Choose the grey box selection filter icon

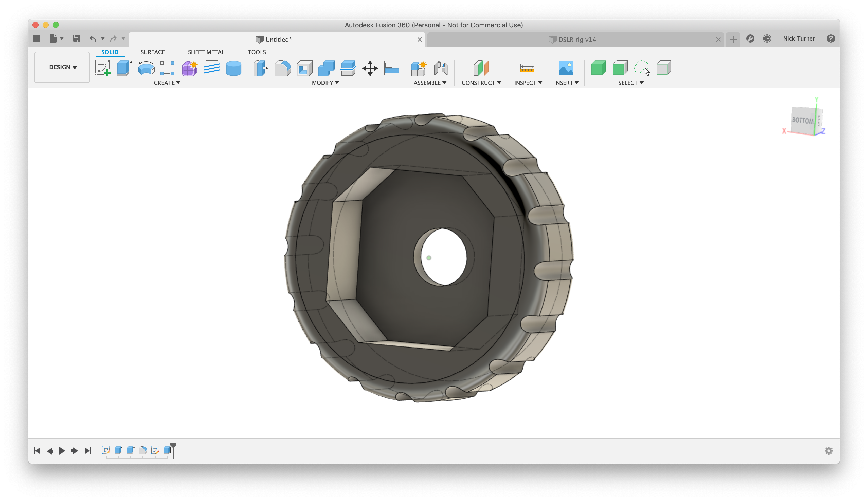point(664,68)
